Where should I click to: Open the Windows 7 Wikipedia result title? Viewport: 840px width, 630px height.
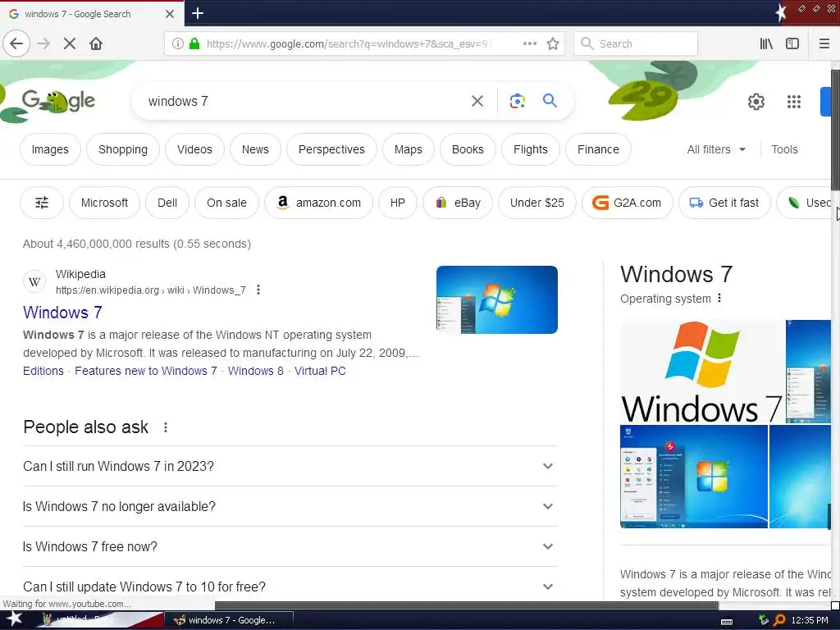click(x=62, y=313)
